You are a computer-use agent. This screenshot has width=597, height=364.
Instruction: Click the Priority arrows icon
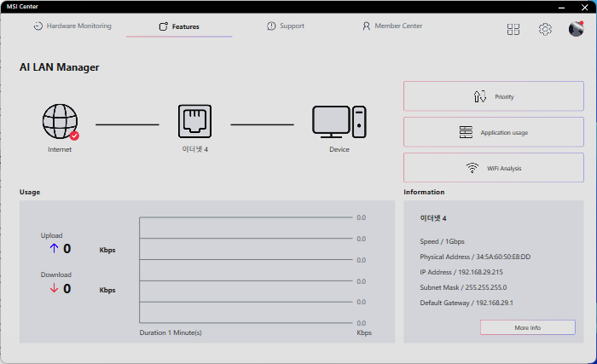[479, 96]
